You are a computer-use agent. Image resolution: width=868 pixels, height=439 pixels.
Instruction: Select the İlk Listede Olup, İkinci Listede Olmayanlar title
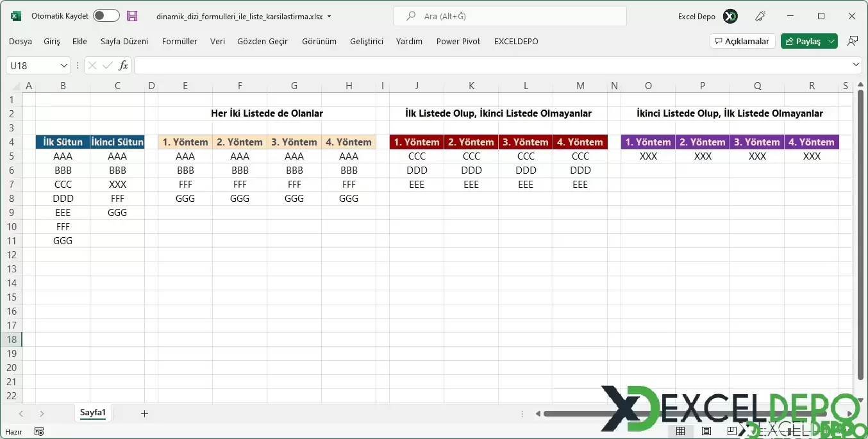[x=498, y=113]
